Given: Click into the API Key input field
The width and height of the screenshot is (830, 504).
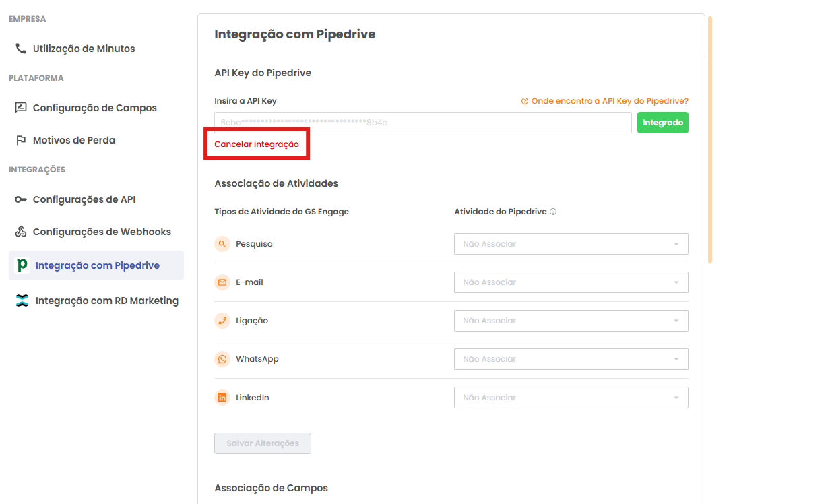Looking at the screenshot, I should (423, 123).
